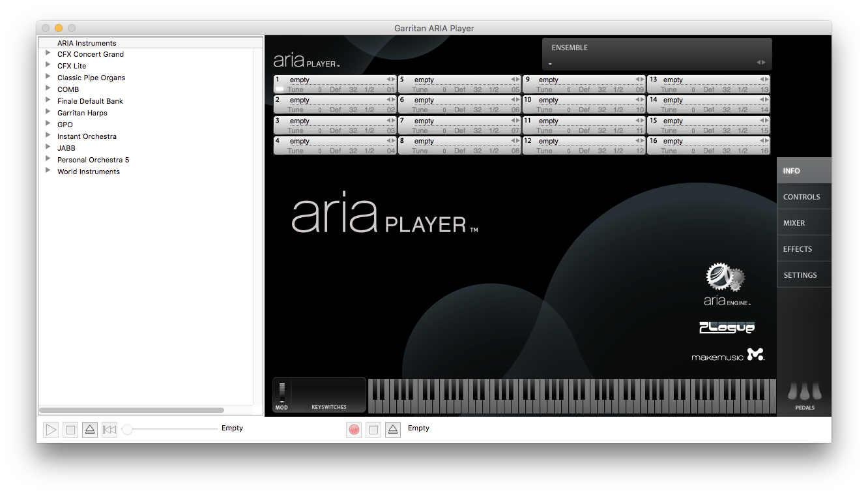
Task: Stop the audio recorder with its stop button
Action: point(373,430)
